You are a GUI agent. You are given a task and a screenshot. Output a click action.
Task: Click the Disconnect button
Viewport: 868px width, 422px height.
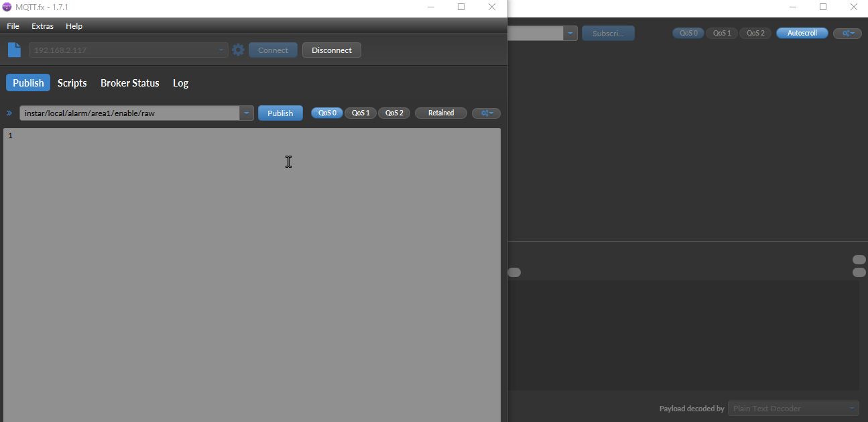tap(331, 49)
